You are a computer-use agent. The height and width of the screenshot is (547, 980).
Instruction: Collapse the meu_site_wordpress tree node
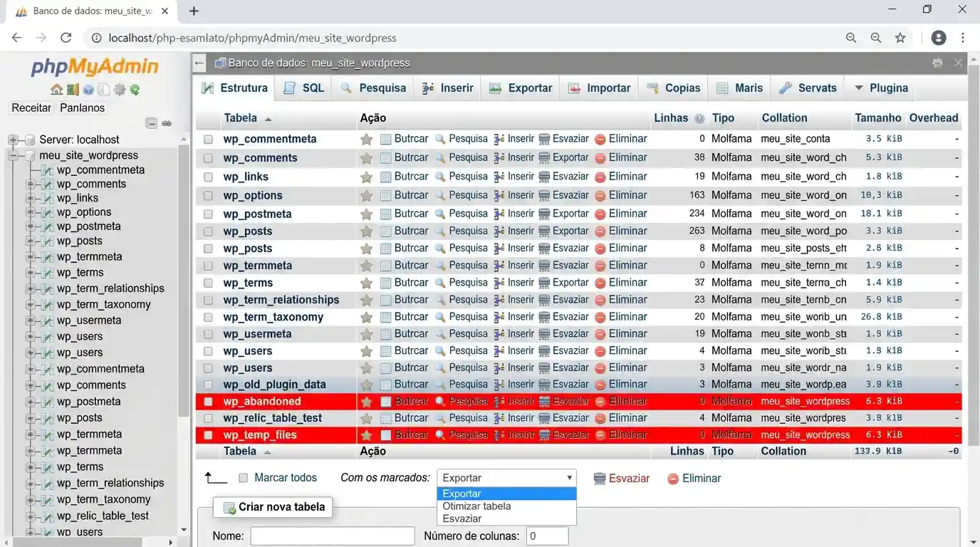point(13,155)
